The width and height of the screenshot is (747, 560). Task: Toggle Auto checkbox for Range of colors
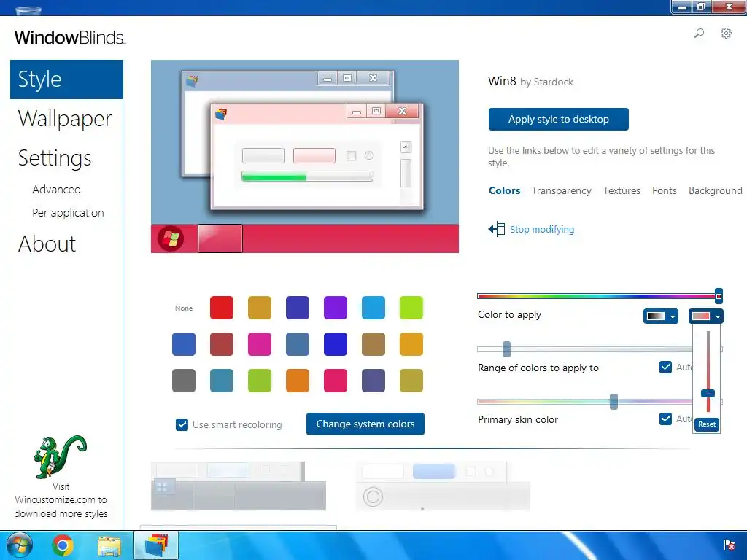665,367
